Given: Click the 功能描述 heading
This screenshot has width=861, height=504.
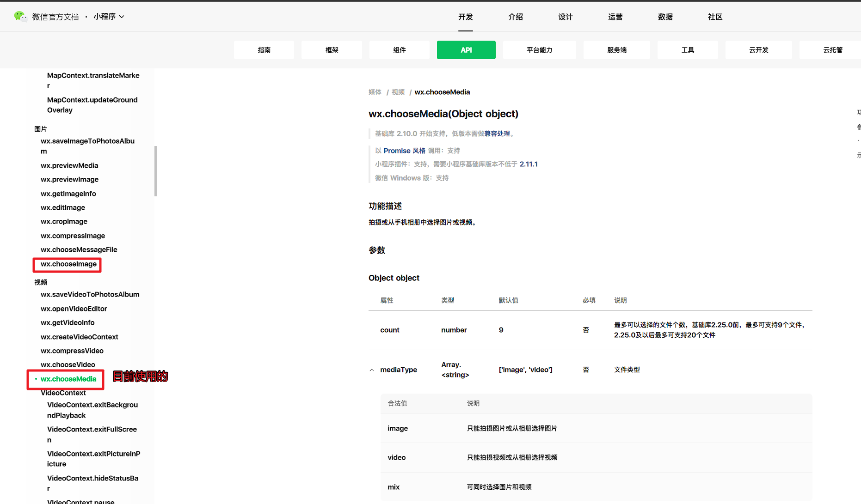Looking at the screenshot, I should [x=385, y=206].
